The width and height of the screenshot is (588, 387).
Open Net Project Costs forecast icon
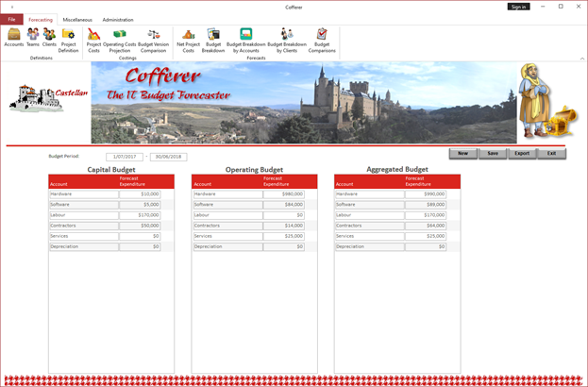coord(188,41)
